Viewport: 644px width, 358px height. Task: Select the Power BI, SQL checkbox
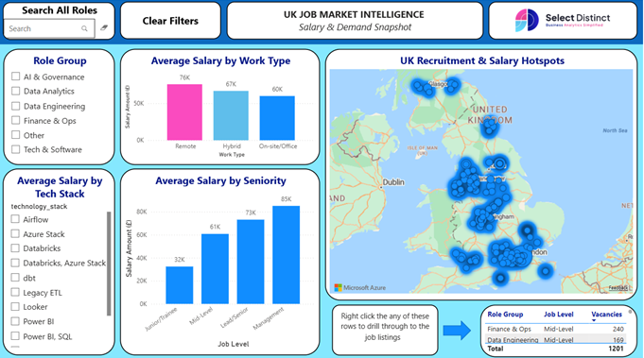coord(15,336)
